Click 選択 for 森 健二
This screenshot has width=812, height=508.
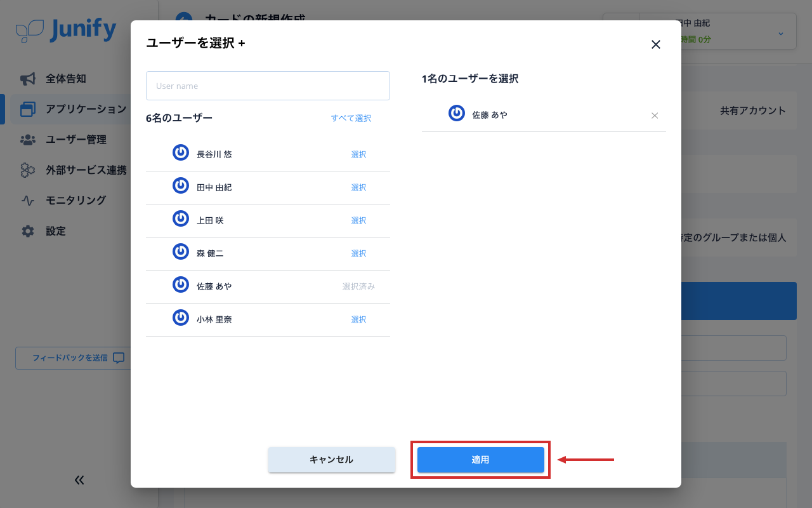tap(358, 253)
